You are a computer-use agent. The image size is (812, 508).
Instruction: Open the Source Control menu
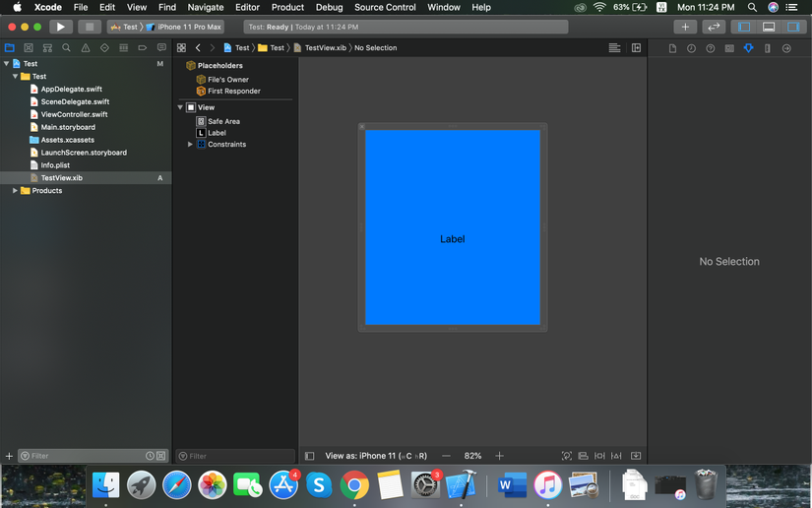(385, 7)
